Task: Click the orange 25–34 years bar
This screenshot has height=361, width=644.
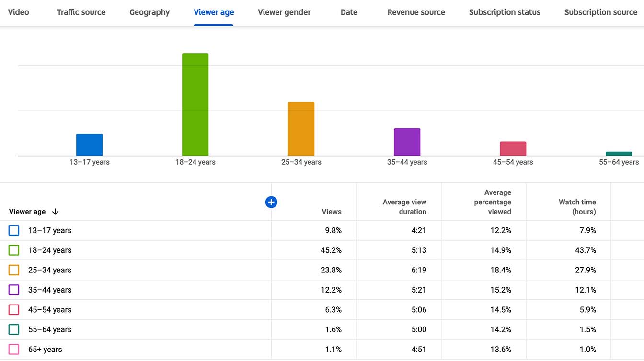Action: pos(301,129)
